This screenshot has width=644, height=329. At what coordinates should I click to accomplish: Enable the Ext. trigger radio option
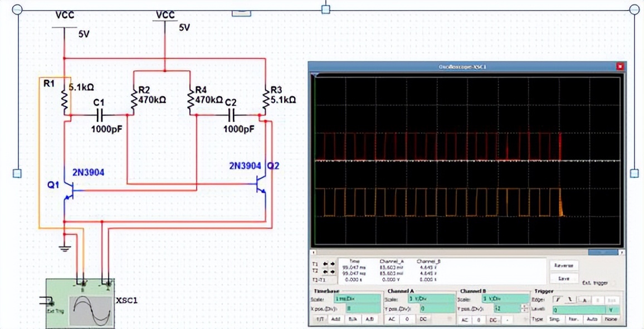pyautogui.click(x=613, y=283)
